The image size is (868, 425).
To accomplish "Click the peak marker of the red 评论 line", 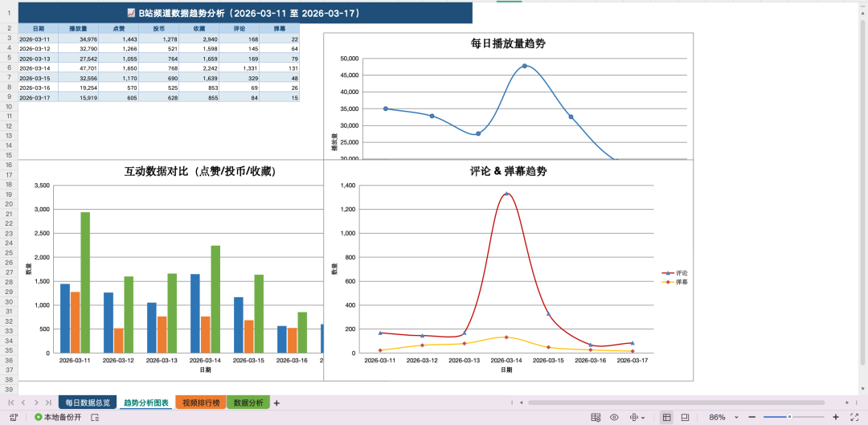I will pos(506,194).
